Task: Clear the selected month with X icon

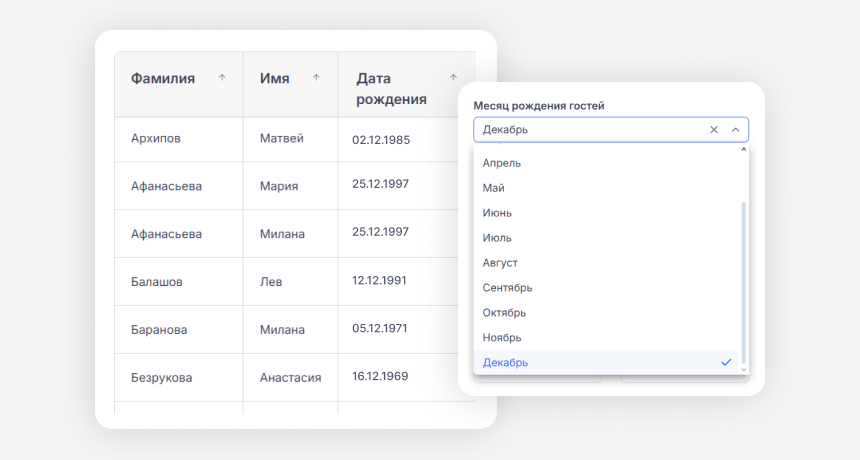Action: tap(714, 129)
